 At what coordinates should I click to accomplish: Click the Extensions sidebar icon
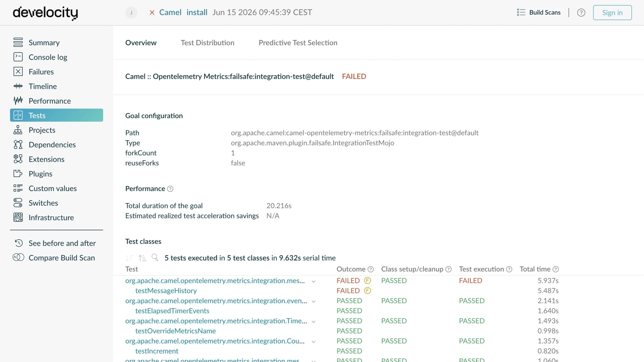(x=18, y=159)
